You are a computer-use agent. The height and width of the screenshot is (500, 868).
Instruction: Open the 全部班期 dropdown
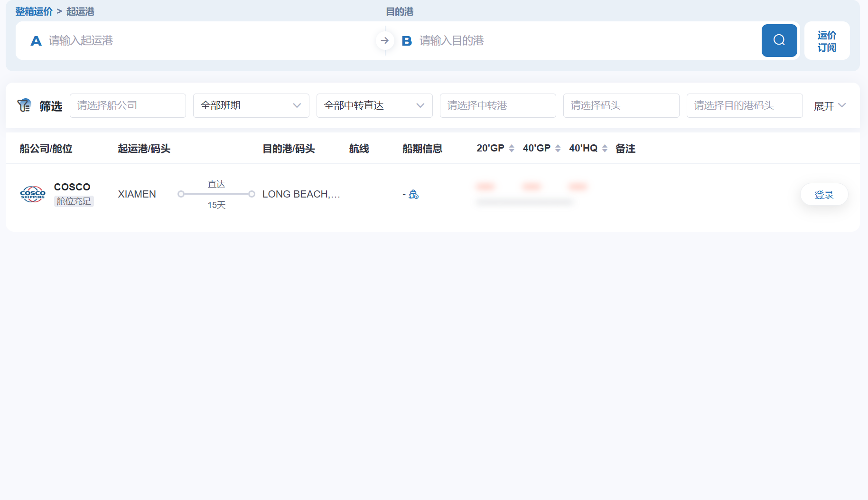[251, 105]
